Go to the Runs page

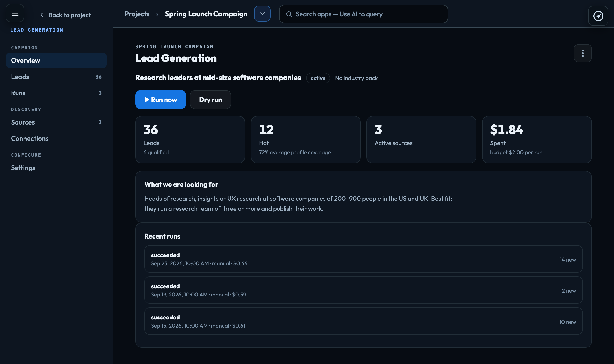coord(56,93)
